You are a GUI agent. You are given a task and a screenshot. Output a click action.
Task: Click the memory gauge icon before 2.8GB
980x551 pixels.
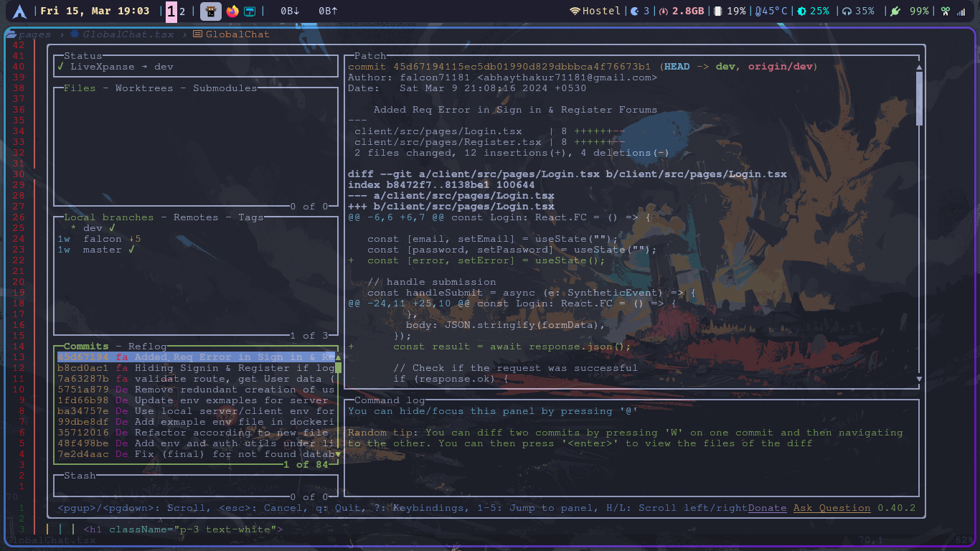[664, 11]
